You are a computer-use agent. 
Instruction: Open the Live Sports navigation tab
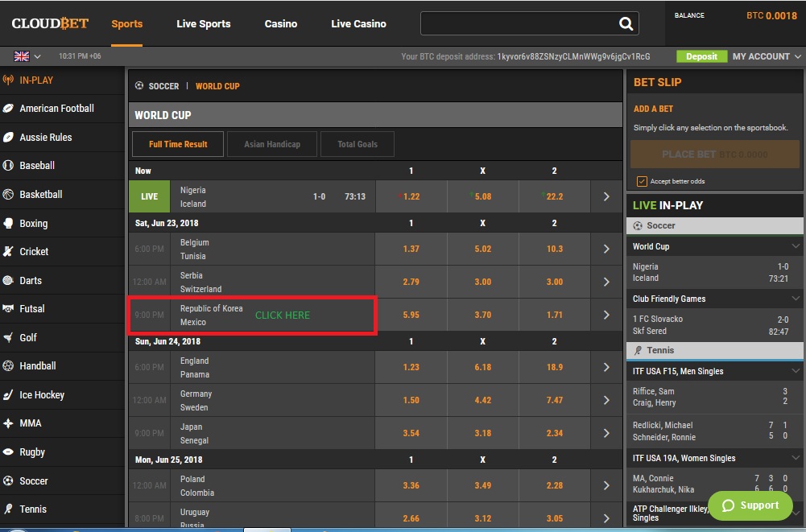204,23
